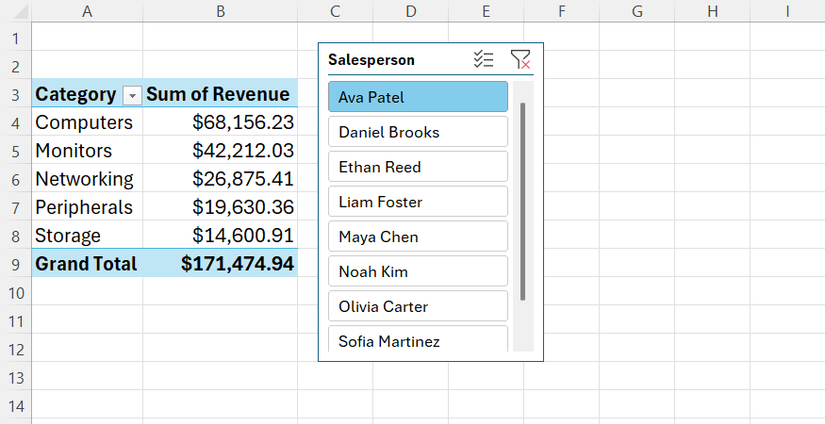This screenshot has width=825, height=424.
Task: Choose Noah Kim in Salesperson slicer
Action: click(x=418, y=271)
